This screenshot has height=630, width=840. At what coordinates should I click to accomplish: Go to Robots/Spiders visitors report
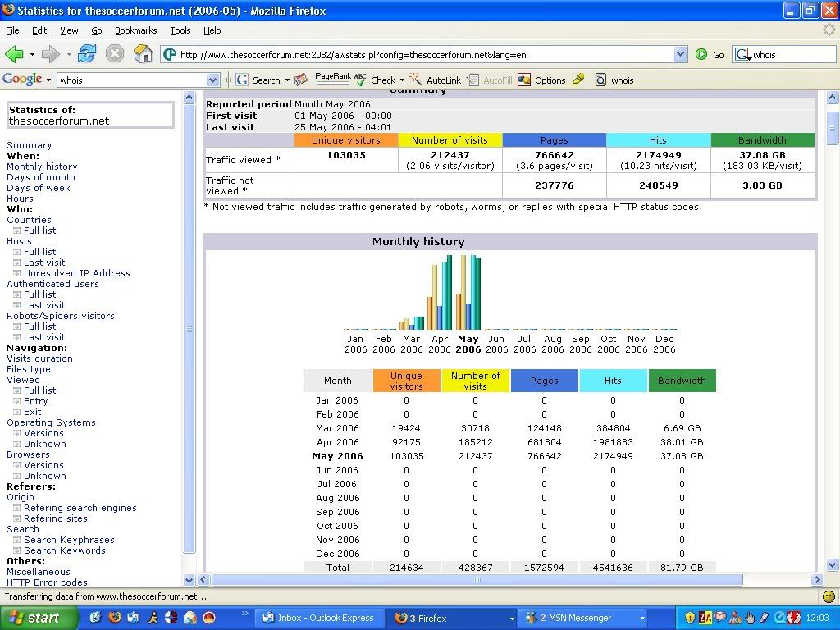click(61, 316)
